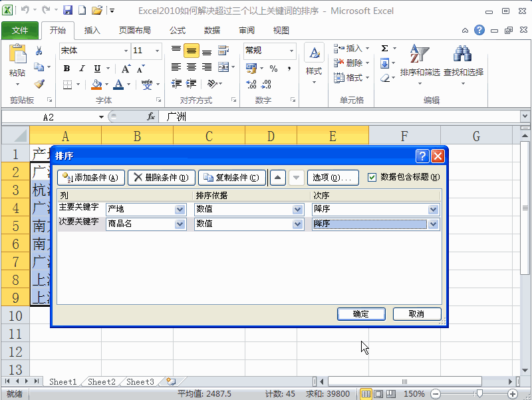Click the Options (选项) button
The height and width of the screenshot is (400, 532).
[333, 178]
